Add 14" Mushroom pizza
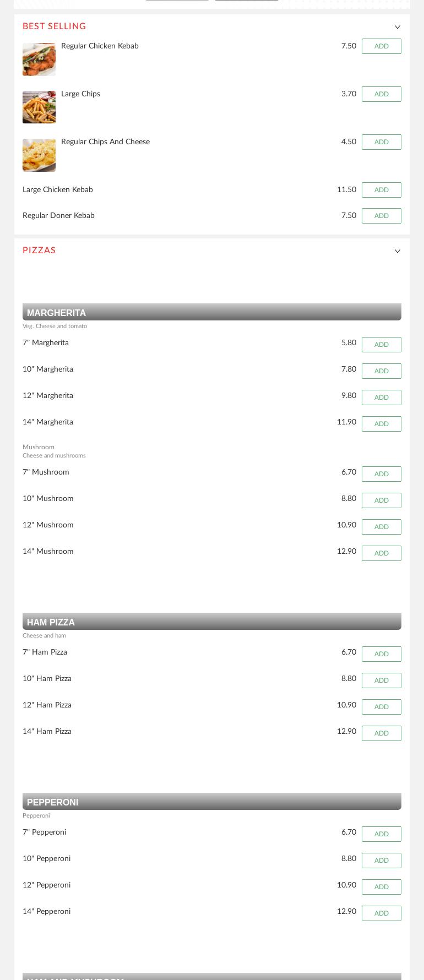Viewport: 424px width, 980px height. pyautogui.click(x=382, y=553)
